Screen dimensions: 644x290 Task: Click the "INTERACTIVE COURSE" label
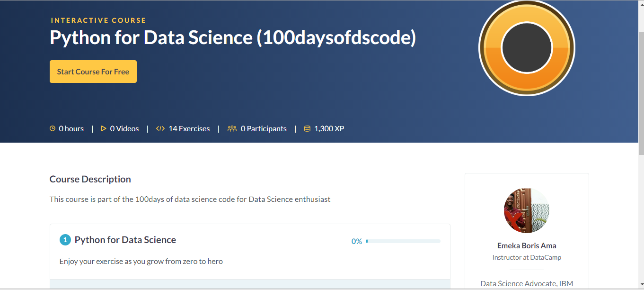[98, 20]
